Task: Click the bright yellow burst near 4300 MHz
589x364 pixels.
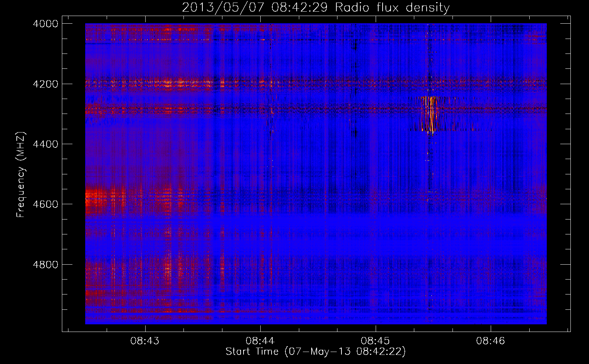Action: coord(431,114)
